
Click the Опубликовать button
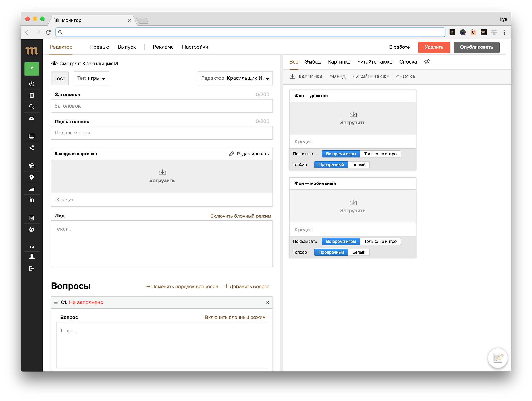476,47
